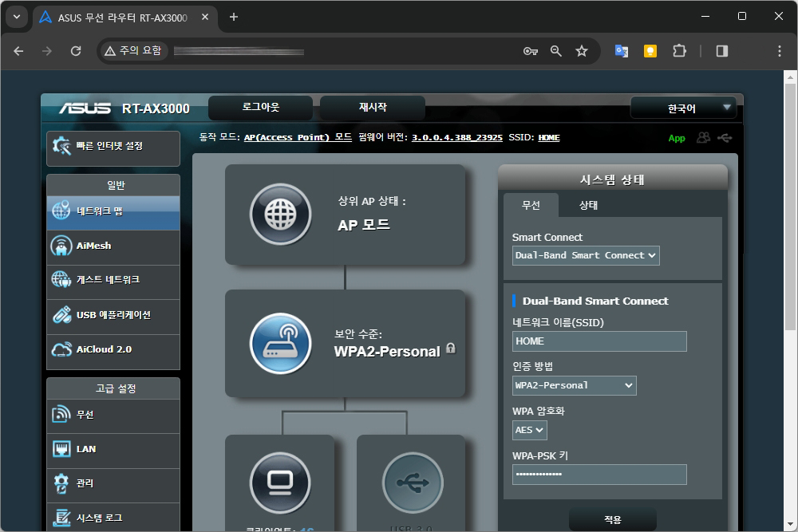798x532 pixels.
Task: Open AiMesh from the sidebar icon
Action: 61,246
